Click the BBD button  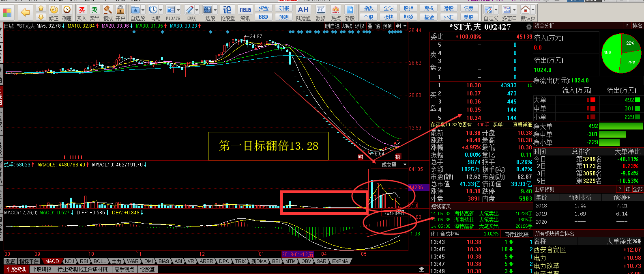click(264, 17)
